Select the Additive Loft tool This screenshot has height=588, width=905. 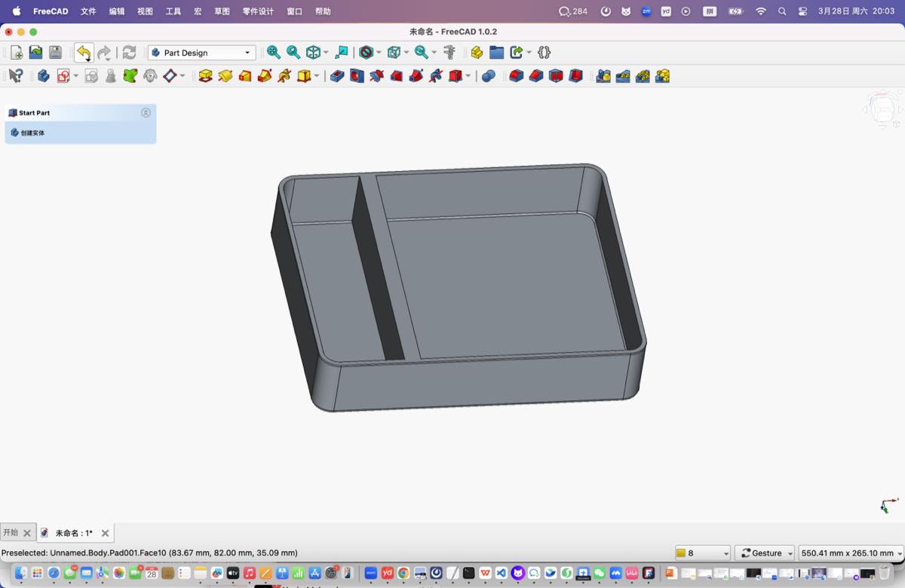click(245, 76)
